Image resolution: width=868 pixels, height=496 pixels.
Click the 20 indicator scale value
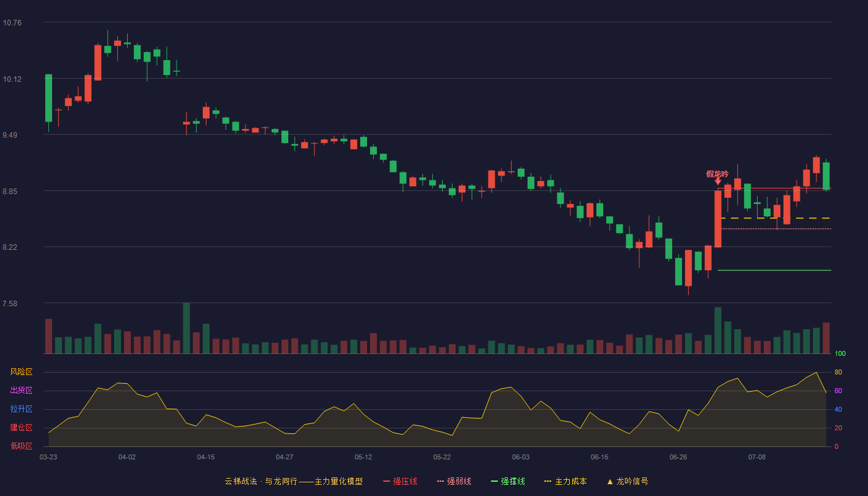(838, 428)
